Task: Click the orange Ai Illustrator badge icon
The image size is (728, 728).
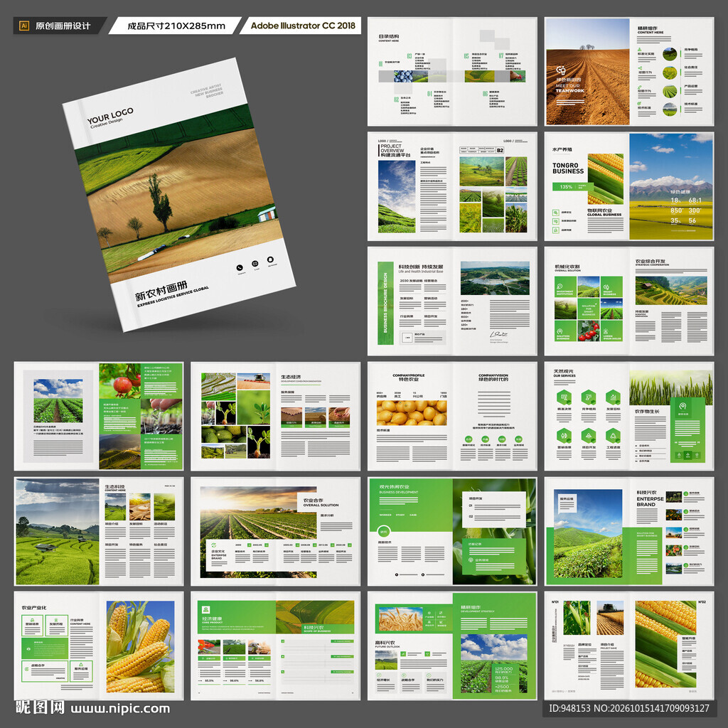Action: tap(24, 26)
